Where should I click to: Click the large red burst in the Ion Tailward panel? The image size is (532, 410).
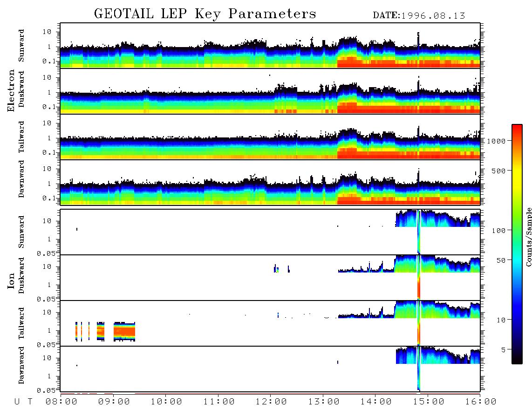click(124, 331)
